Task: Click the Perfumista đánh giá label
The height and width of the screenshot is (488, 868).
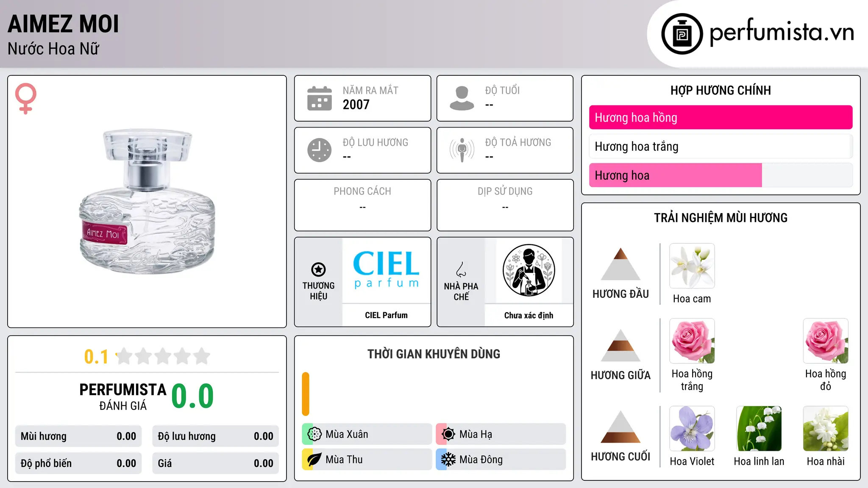Action: [x=123, y=397]
